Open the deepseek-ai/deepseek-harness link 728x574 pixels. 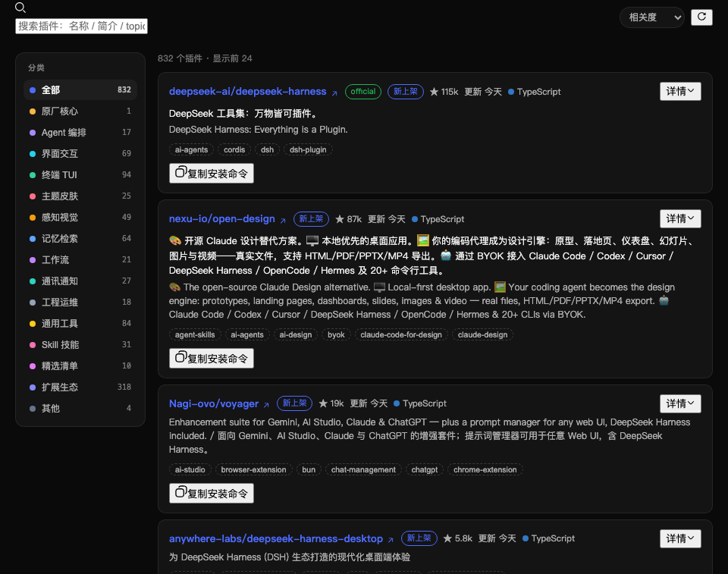253,92
